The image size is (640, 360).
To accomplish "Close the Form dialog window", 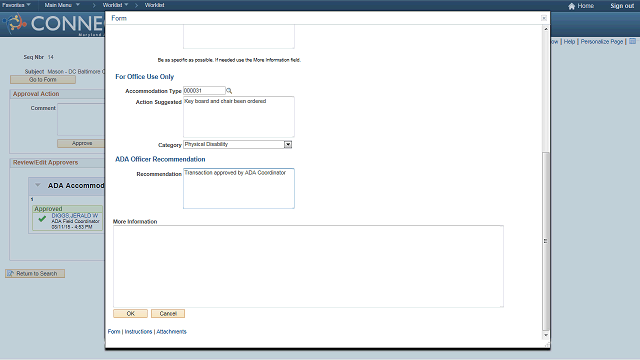I will click(x=544, y=18).
